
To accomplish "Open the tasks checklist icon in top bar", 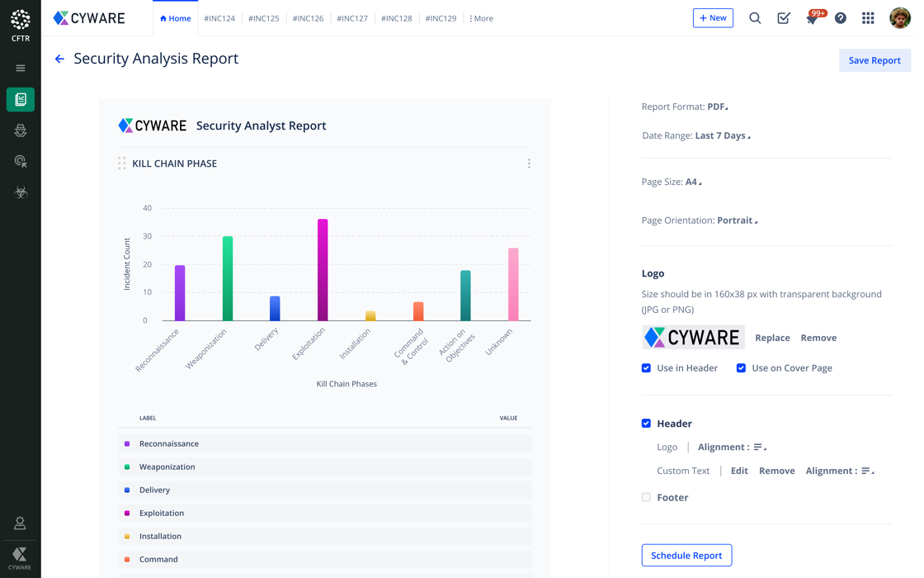I will tap(784, 18).
